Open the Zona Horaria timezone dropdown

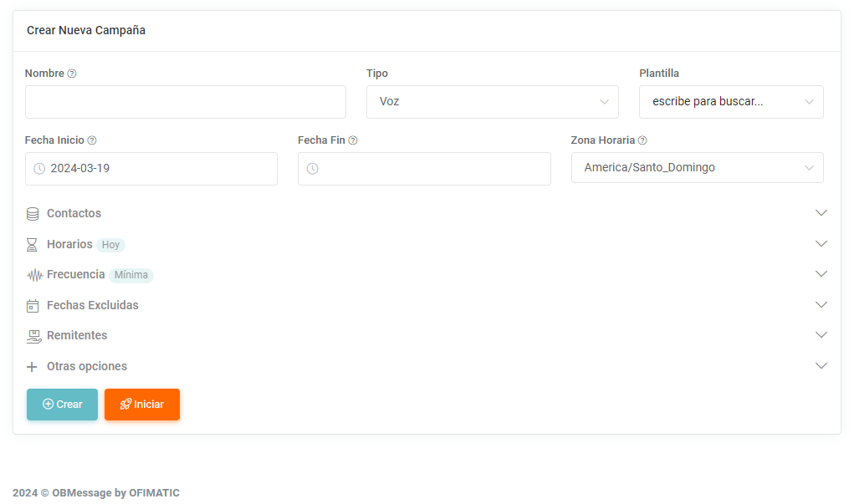point(697,168)
